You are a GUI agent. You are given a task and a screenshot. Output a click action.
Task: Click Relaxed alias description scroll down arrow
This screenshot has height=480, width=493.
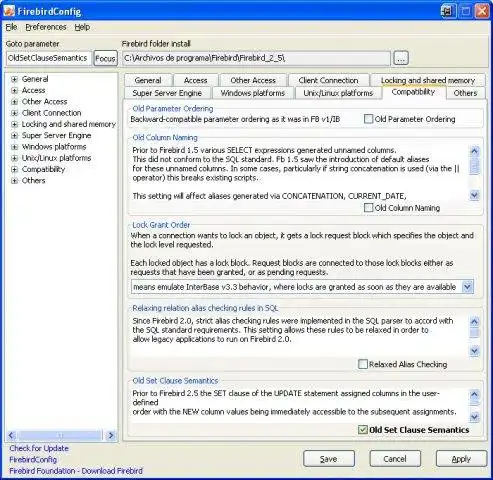[474, 351]
